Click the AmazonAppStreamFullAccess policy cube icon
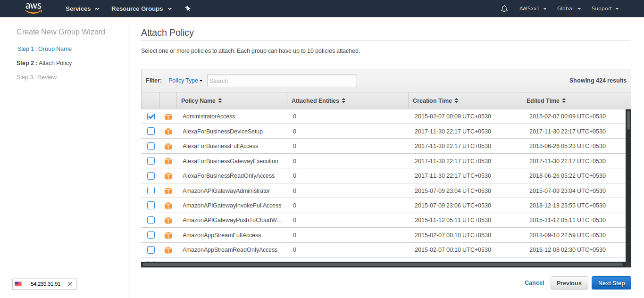The height and width of the screenshot is (298, 644). click(168, 235)
